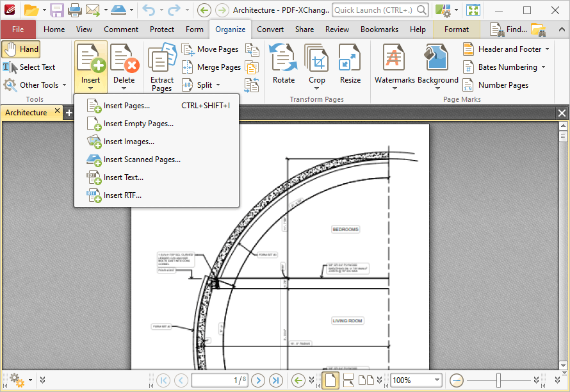Focus the Quick Launch search field
The width and height of the screenshot is (570, 392).
380,10
